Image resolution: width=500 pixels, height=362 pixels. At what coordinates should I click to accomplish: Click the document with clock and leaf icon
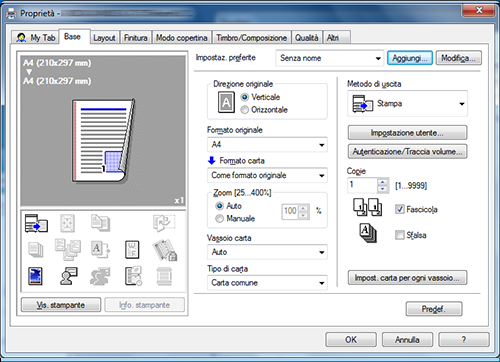[133, 276]
